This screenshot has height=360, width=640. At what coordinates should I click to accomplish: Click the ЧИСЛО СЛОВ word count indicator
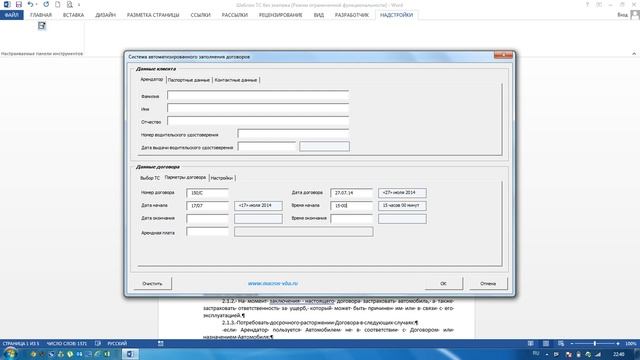pos(67,344)
